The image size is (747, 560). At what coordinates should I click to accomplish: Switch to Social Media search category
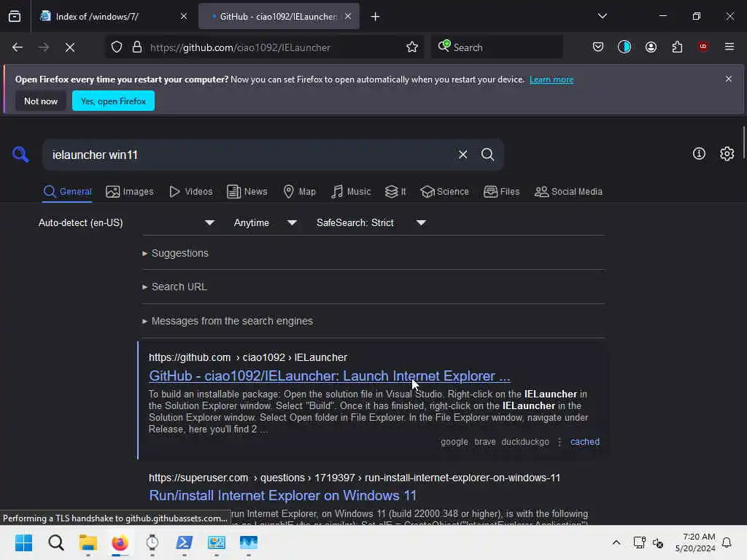[568, 192]
